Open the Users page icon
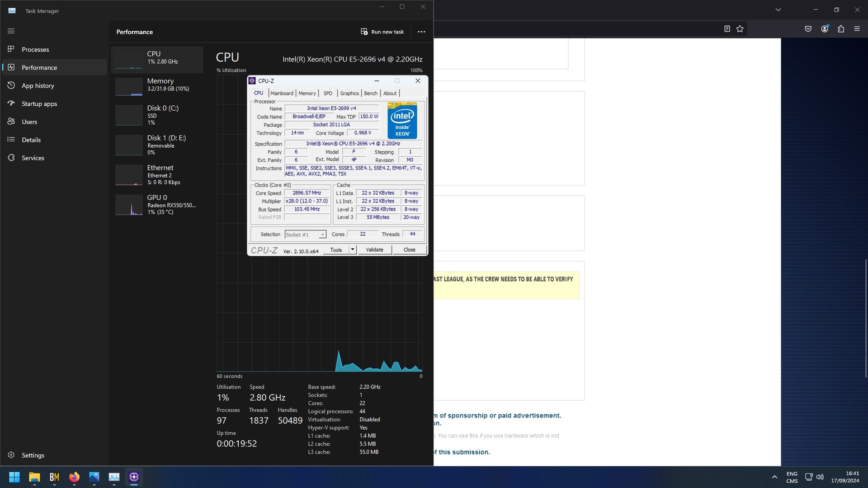The width and height of the screenshot is (868, 488). coord(11,122)
